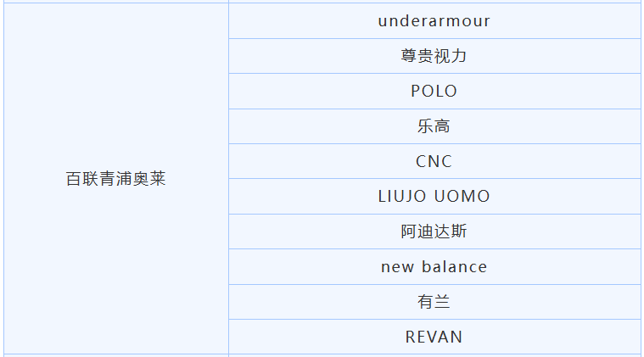644x357 pixels.
Task: Click the characters 奥莱 in the mall name
Action: [149, 180]
